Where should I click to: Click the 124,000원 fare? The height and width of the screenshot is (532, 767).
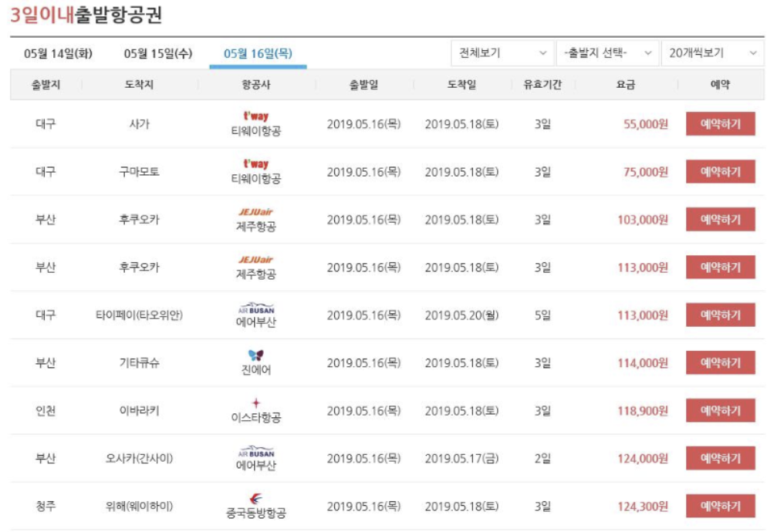643,459
